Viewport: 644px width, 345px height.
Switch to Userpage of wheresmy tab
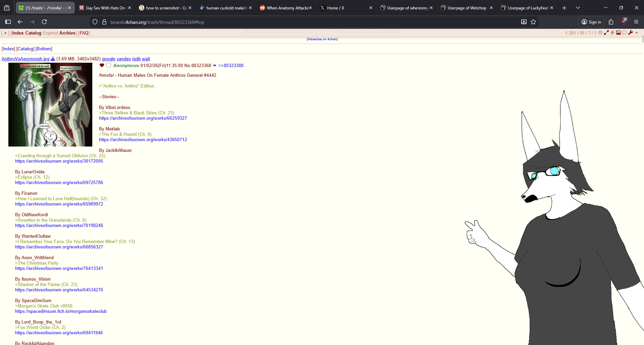click(406, 8)
